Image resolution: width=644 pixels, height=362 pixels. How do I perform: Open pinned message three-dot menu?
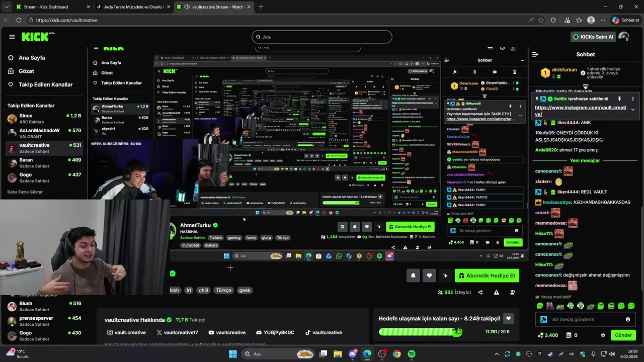pos(633,99)
